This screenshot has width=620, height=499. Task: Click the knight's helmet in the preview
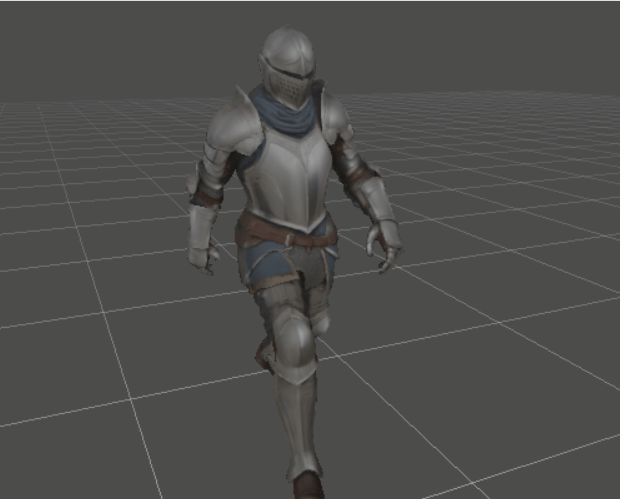[287, 67]
